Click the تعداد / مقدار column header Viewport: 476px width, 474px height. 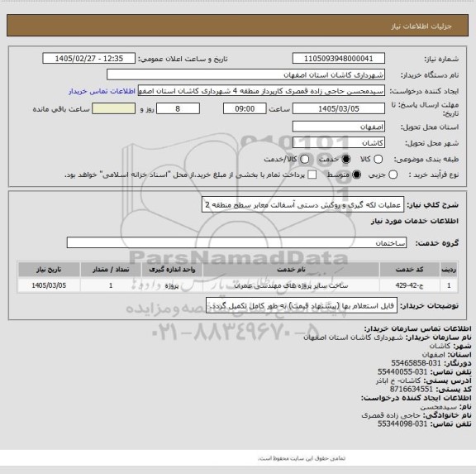coord(111,270)
